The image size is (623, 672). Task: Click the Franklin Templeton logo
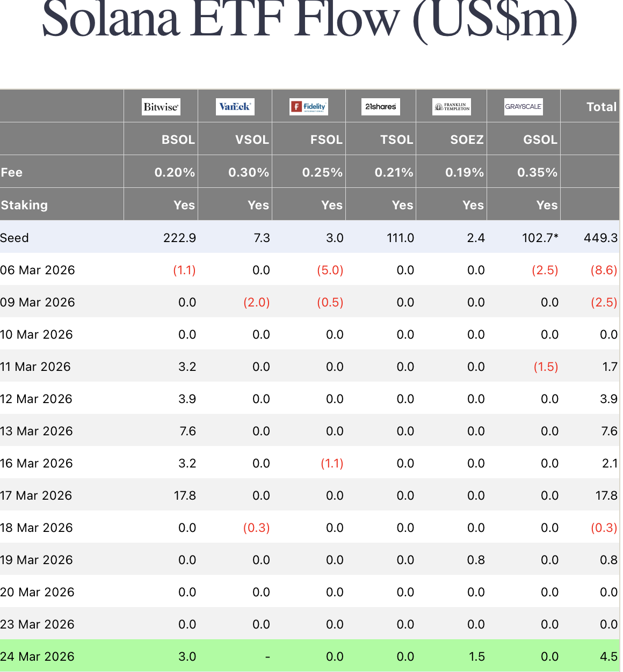[452, 107]
